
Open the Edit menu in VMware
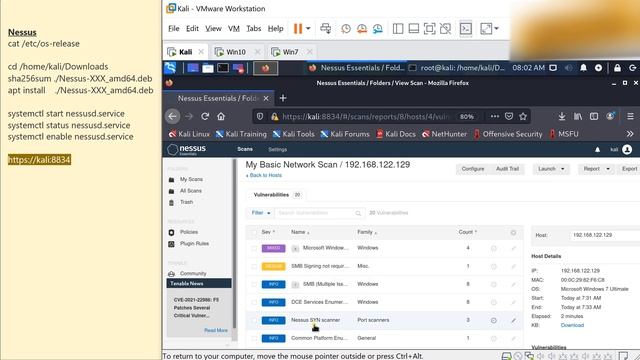(x=192, y=29)
